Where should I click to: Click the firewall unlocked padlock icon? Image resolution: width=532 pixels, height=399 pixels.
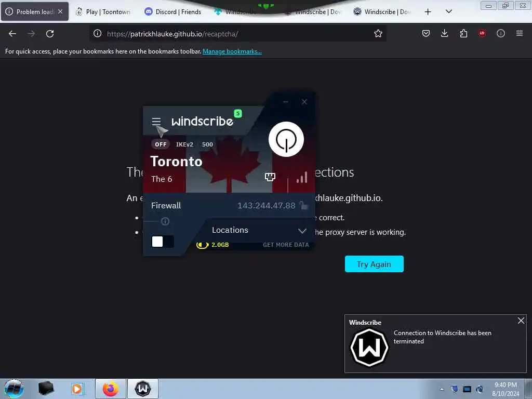tap(303, 205)
